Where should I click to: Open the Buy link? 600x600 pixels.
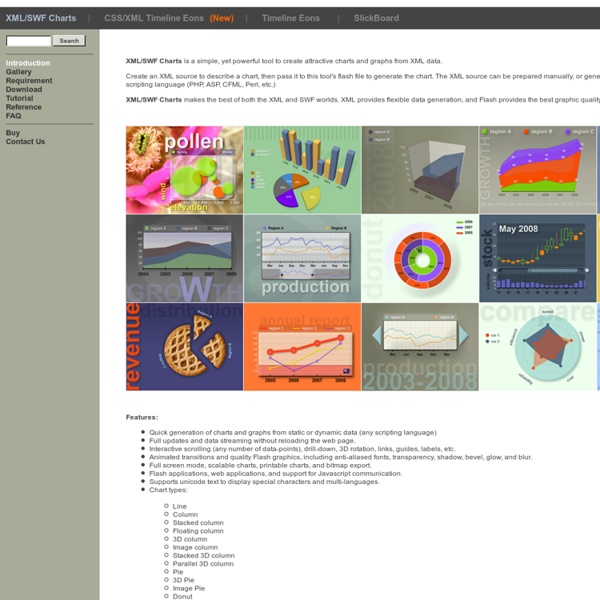13,133
